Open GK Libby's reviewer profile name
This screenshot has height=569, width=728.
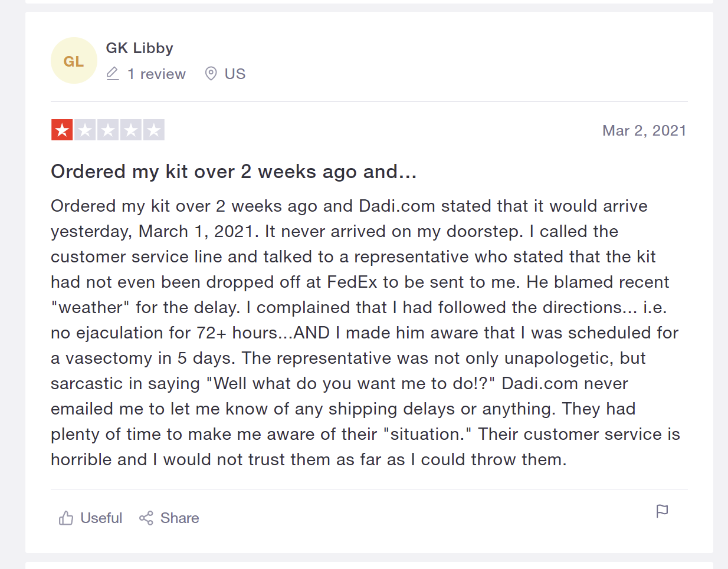point(139,48)
